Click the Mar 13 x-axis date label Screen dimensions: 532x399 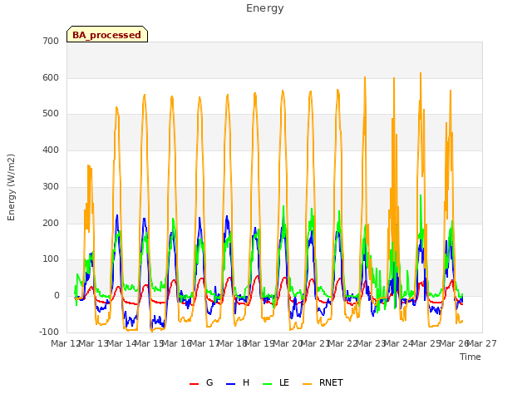(x=93, y=343)
